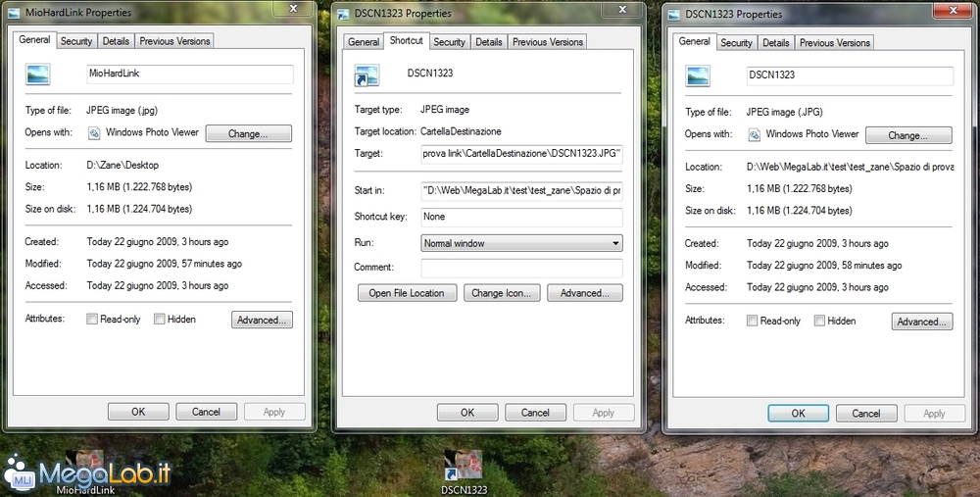Screen dimensions: 980x497
Task: Click the Shortcut key field
Action: [521, 218]
